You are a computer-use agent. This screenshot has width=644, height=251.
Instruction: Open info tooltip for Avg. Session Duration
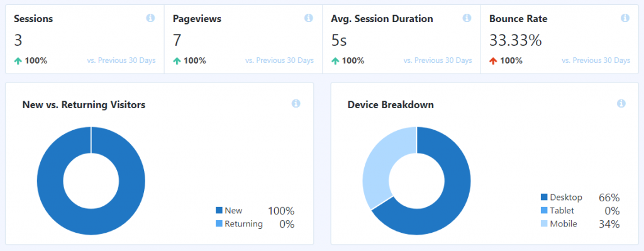(467, 18)
